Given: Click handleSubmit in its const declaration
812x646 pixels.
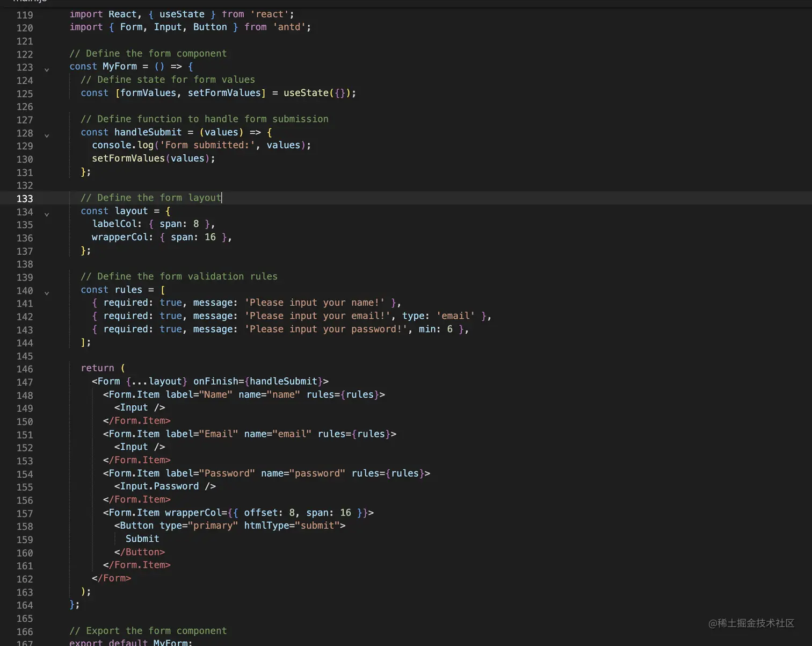Looking at the screenshot, I should pyautogui.click(x=148, y=132).
